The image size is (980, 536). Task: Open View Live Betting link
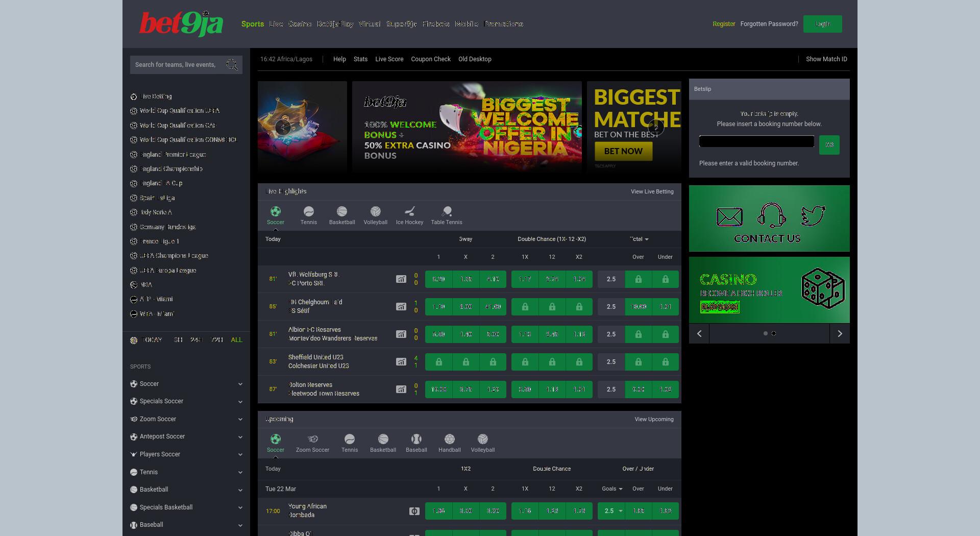652,191
